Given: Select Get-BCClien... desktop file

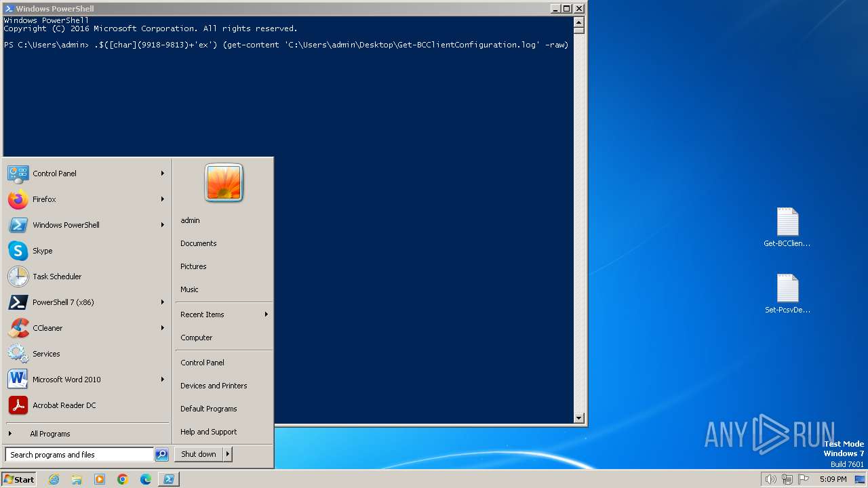Looking at the screenshot, I should [787, 228].
